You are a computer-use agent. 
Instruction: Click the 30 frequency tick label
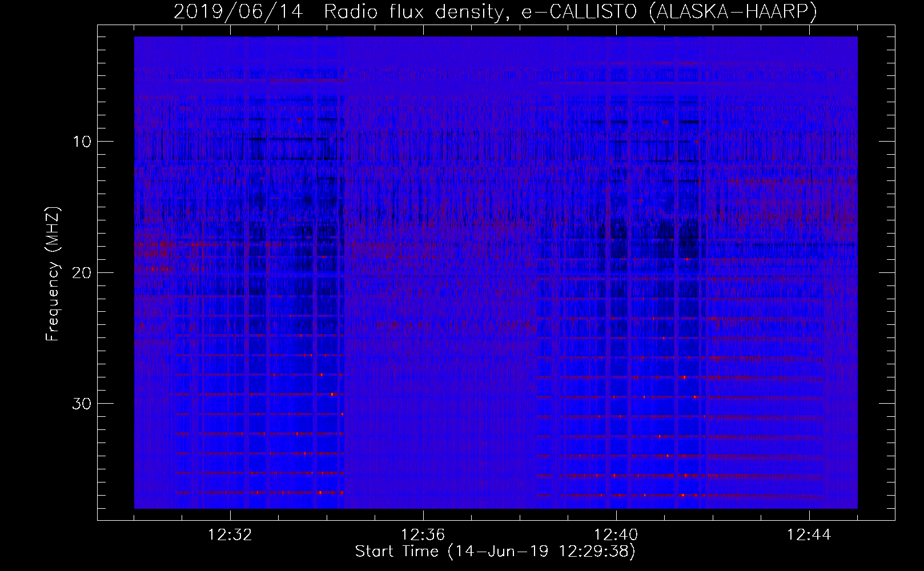(82, 404)
